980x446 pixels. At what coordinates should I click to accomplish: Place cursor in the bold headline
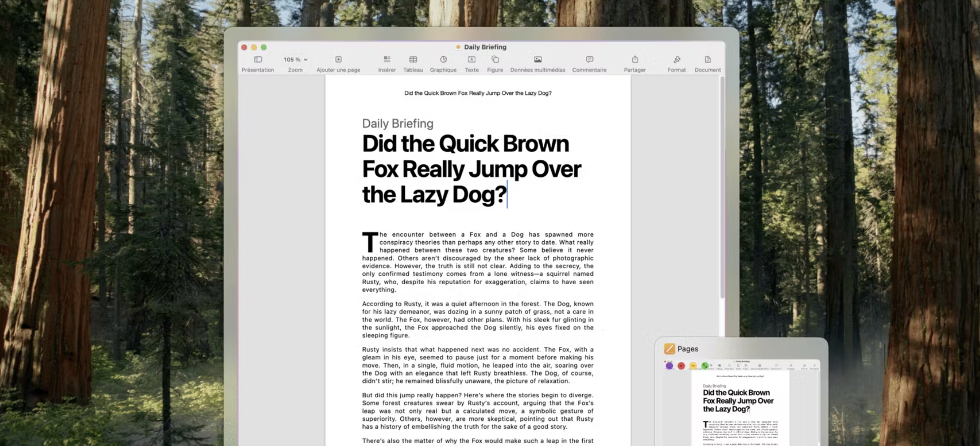(x=472, y=169)
